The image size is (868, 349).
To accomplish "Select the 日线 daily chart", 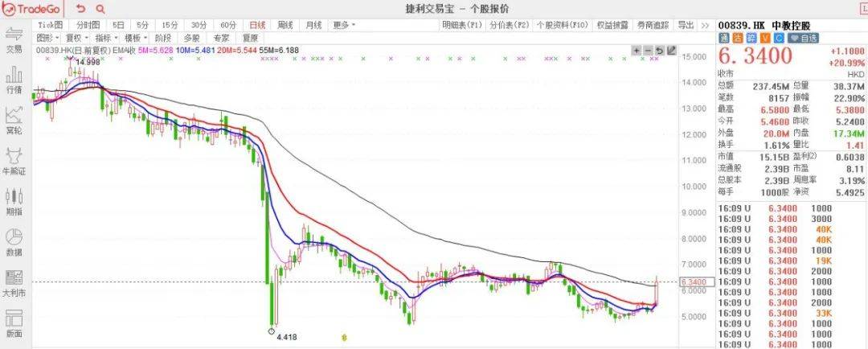I will (257, 25).
